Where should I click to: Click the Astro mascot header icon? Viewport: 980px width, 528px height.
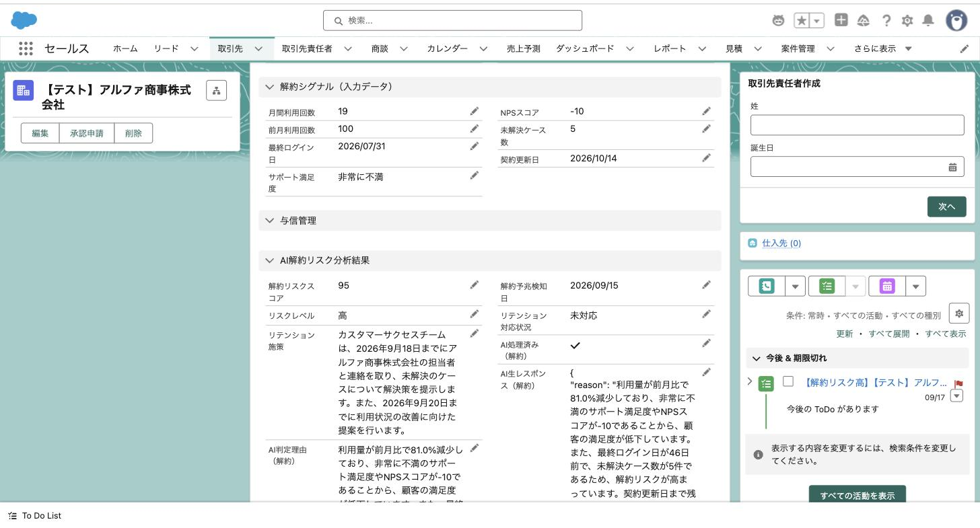(778, 21)
